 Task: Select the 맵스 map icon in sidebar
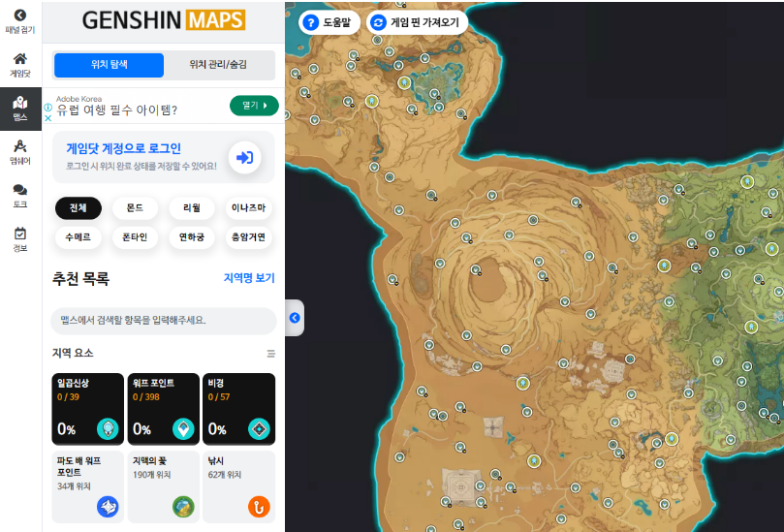point(20,109)
